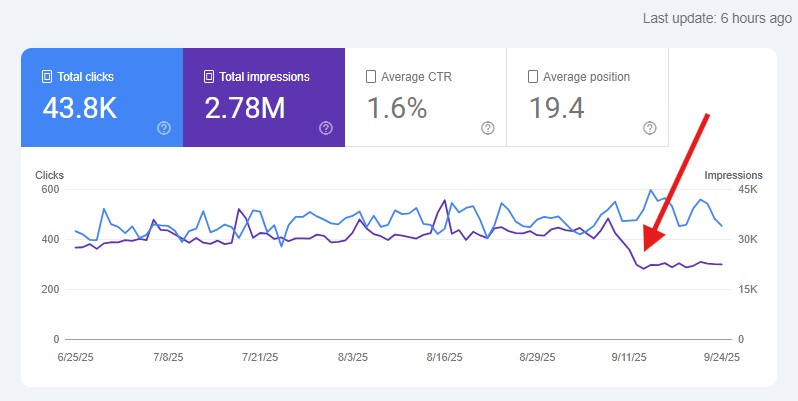Select the 2.78M impressions value
The image size is (798, 401).
click(245, 108)
